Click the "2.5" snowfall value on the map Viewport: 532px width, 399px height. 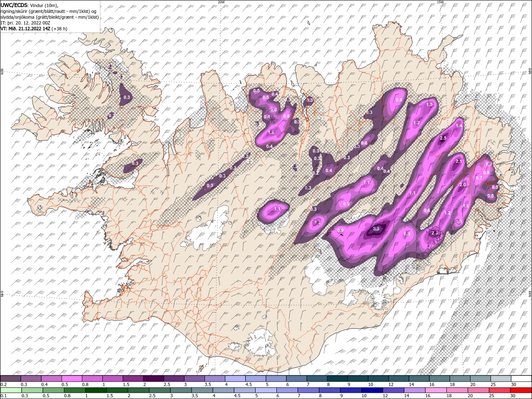443,138
